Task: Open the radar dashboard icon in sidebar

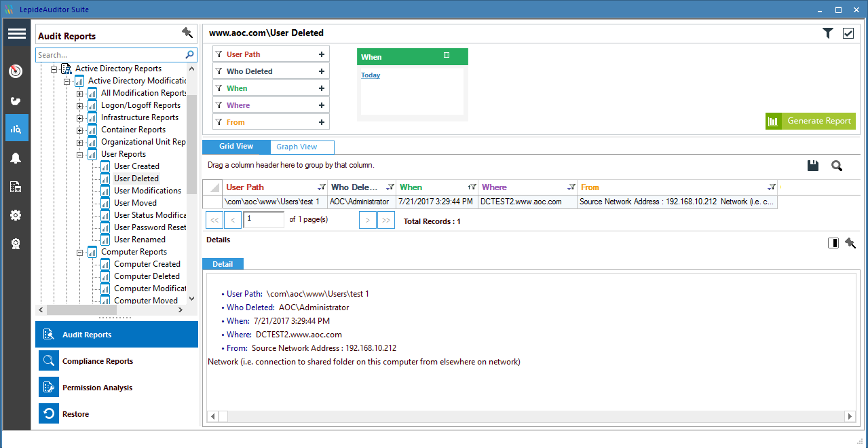Action: point(16,71)
